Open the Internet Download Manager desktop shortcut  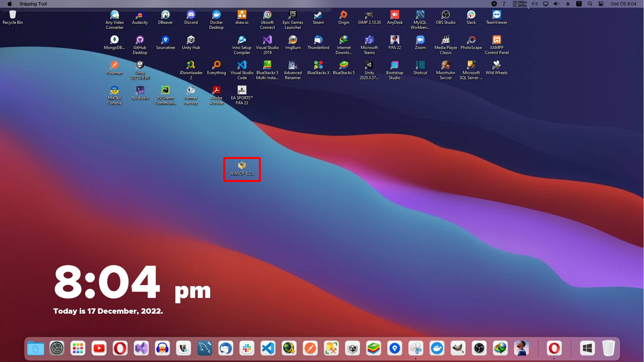pos(344,45)
